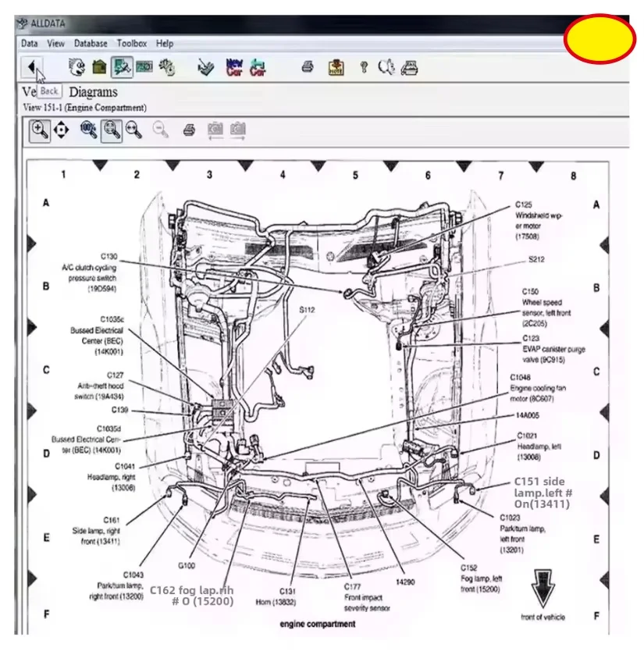
Task: Select the Zoom In magnifier tool
Action: pos(40,130)
